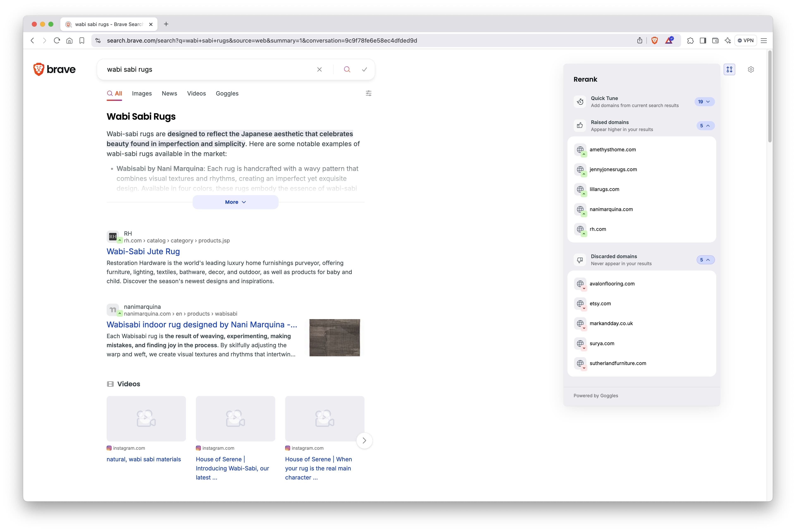
Task: Expand Quick Tune 19 dropdown
Action: tap(704, 102)
